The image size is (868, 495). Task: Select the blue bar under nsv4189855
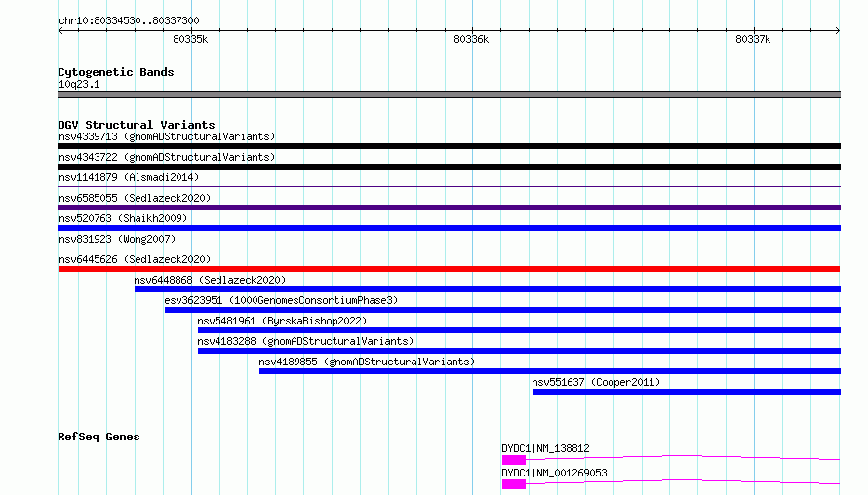click(x=550, y=371)
